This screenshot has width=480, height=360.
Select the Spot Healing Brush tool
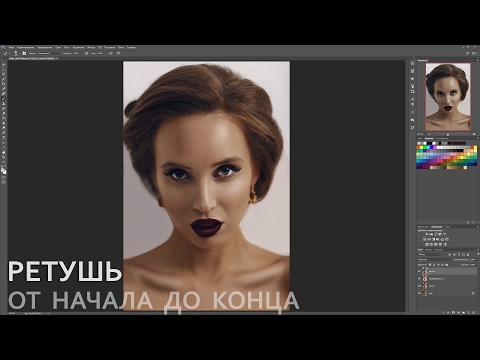[4, 93]
